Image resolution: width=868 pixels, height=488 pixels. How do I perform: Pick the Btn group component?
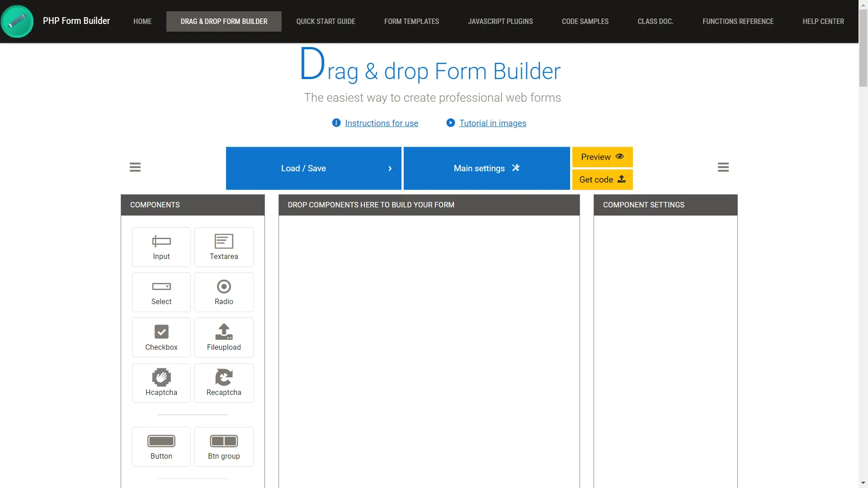(x=224, y=446)
